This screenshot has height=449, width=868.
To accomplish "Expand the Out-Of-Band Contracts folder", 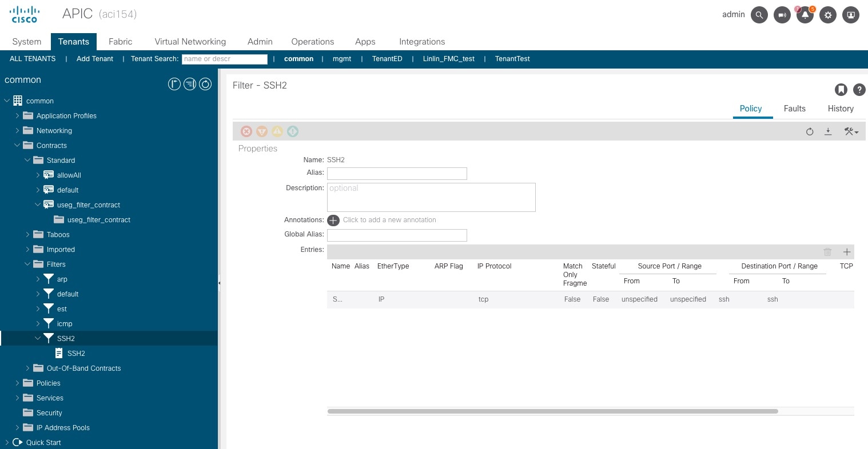I will (x=28, y=368).
